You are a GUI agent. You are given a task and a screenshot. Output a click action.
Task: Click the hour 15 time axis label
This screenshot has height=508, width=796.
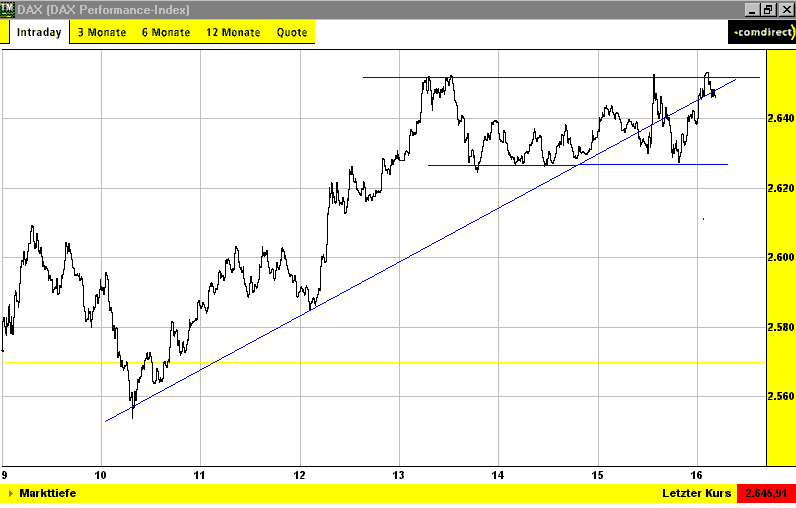coord(598,476)
